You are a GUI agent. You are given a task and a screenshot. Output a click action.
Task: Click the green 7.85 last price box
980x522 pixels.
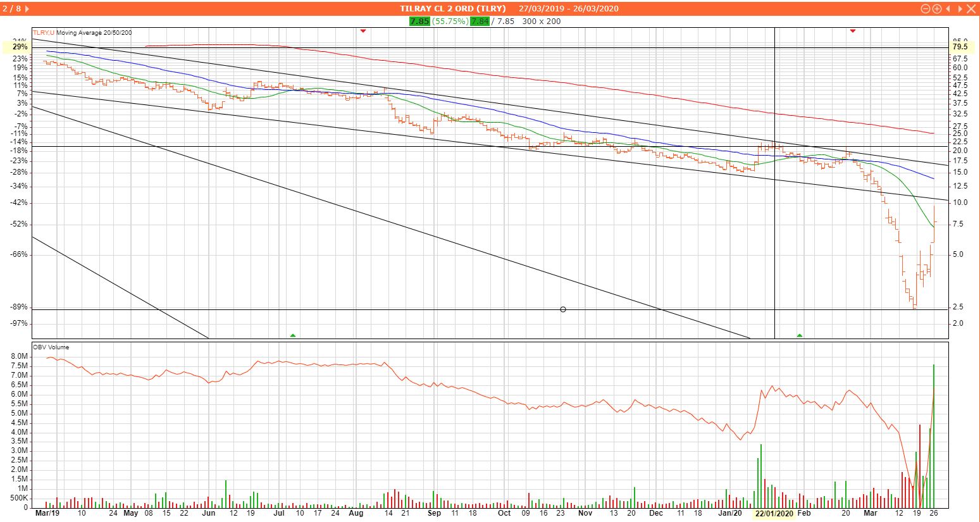(419, 21)
